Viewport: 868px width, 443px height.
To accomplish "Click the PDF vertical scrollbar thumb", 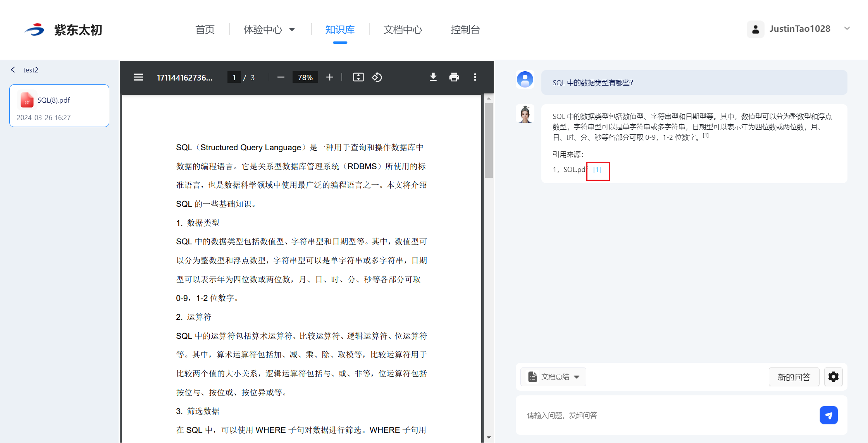I will [489, 140].
